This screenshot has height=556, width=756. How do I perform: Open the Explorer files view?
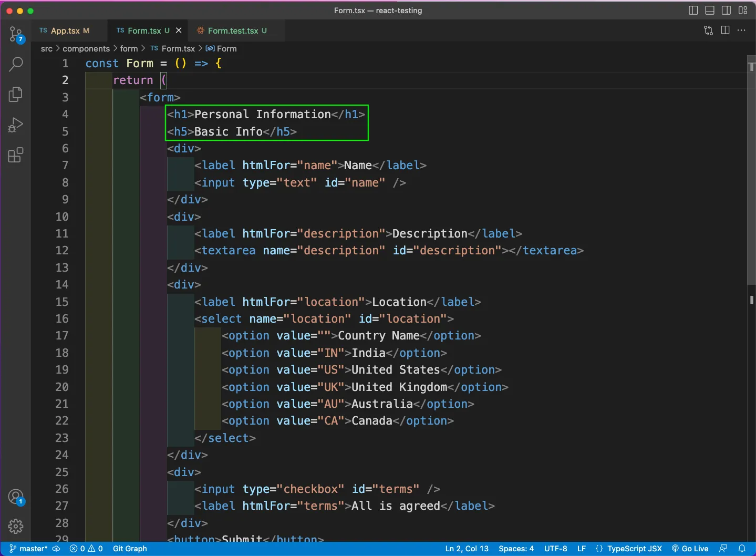16,95
